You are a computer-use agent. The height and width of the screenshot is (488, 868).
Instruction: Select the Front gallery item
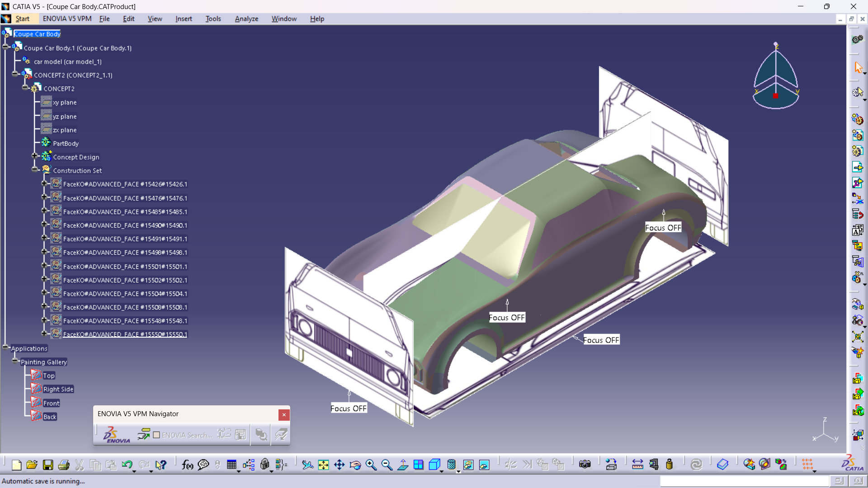coord(51,403)
